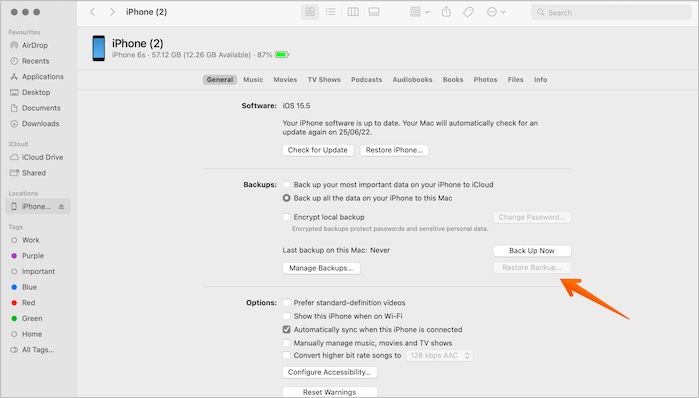Eject the iPhone using eject icon
The width and height of the screenshot is (699, 398).
[62, 206]
